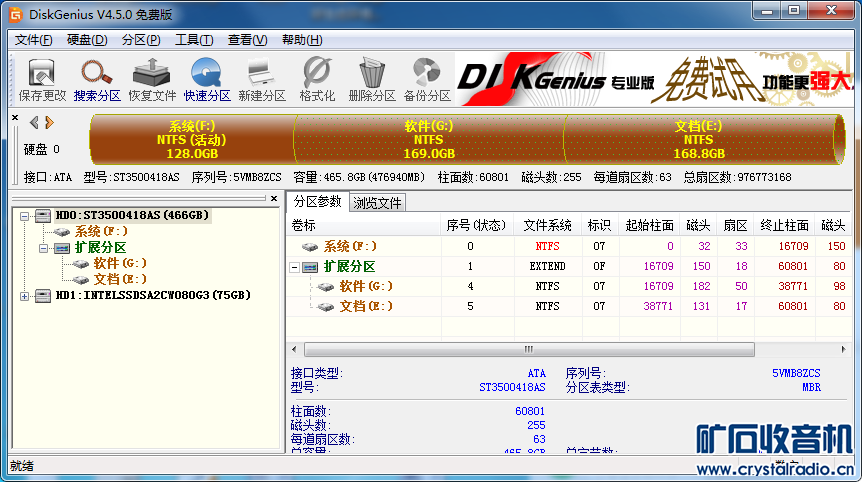Click the HD0 disk drive icon in the tree
Viewport: 862px width, 482px height.
(43, 215)
